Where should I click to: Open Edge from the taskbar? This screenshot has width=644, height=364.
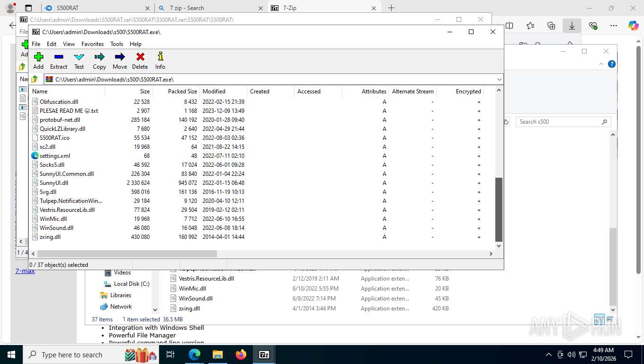pos(195,355)
